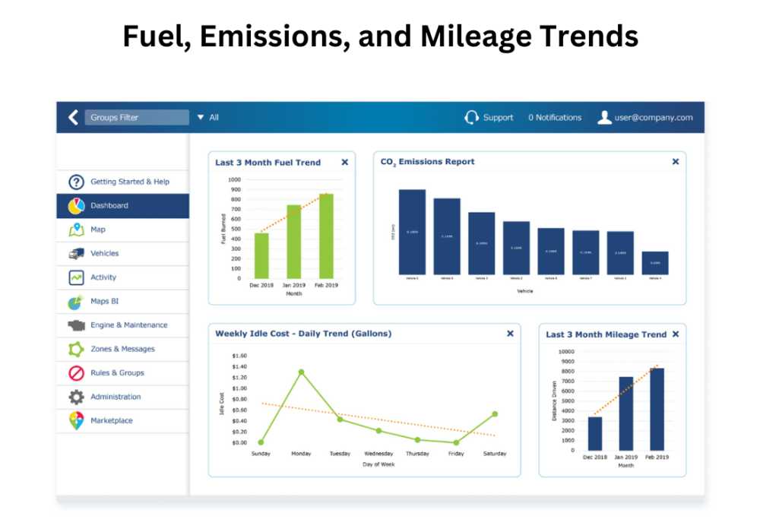
Task: Open Maps BI icon in sidebar
Action: tap(76, 302)
